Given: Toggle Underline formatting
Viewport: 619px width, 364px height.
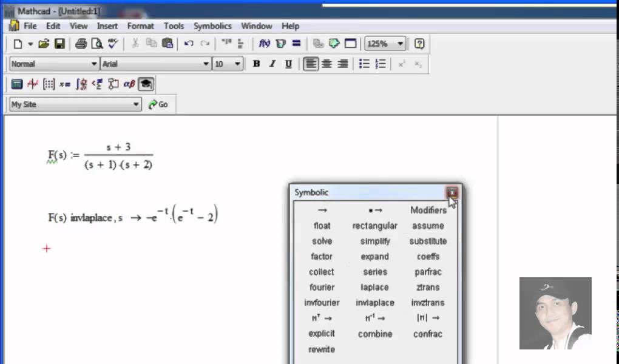Looking at the screenshot, I should 289,64.
